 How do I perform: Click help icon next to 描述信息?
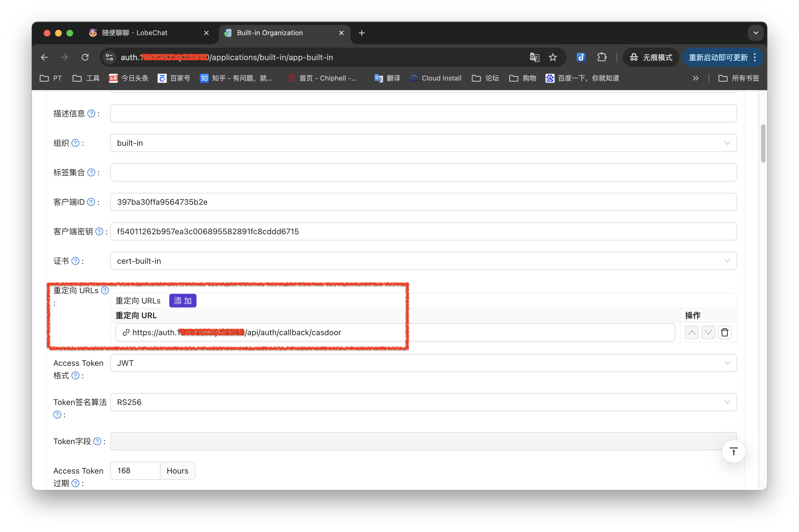(91, 114)
